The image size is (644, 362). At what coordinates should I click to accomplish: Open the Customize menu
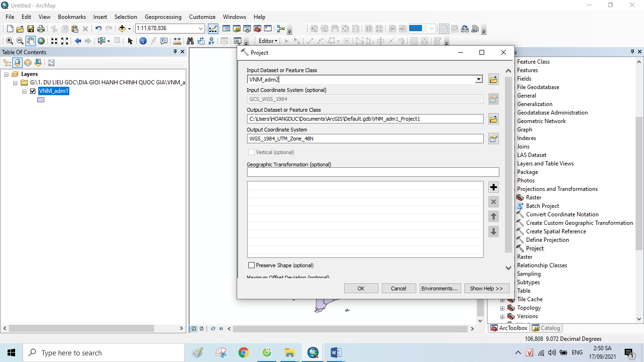202,16
